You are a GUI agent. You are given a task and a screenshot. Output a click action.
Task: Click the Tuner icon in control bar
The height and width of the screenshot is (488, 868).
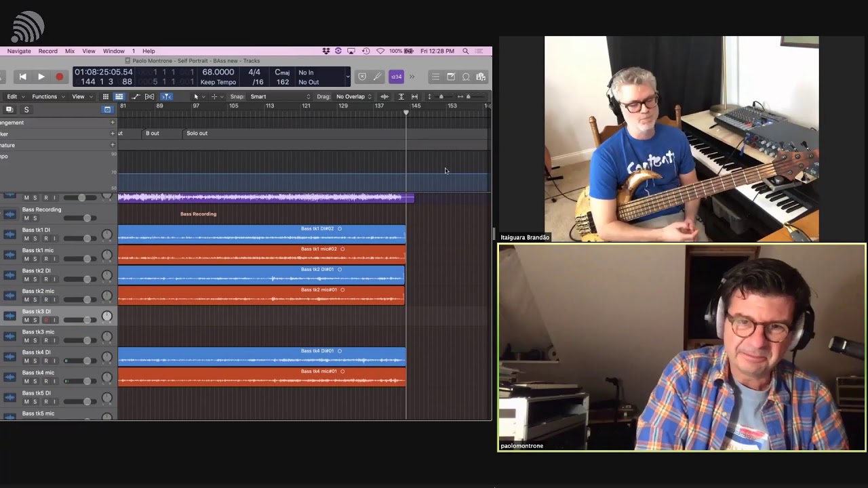click(x=378, y=77)
